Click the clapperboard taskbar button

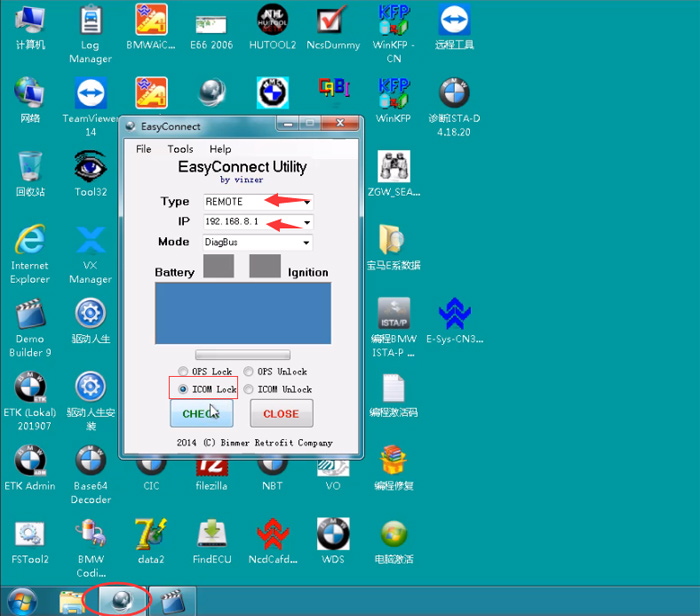(x=172, y=601)
